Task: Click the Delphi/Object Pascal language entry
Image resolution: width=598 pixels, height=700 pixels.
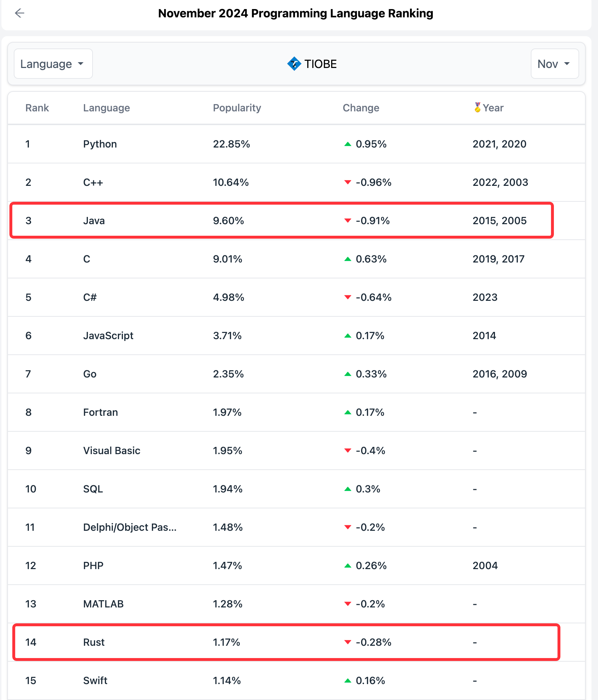Action: pos(130,527)
